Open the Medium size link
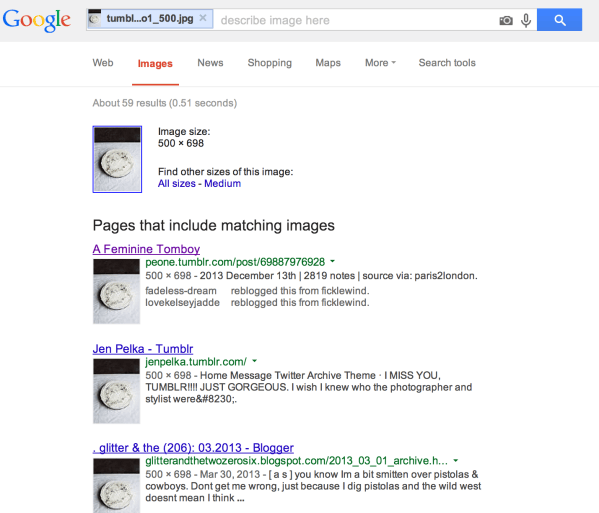This screenshot has height=513, width=599. click(222, 183)
